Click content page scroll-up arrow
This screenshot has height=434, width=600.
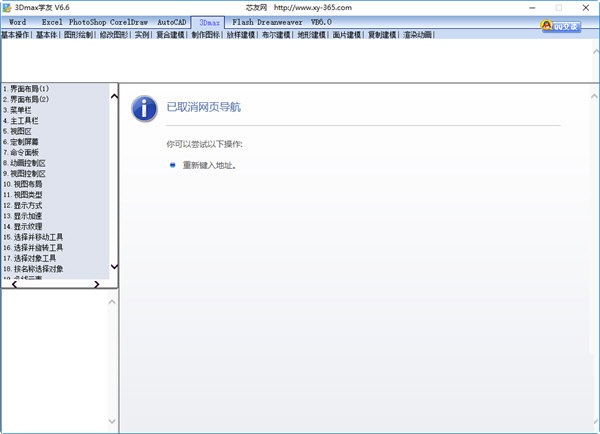click(x=594, y=96)
